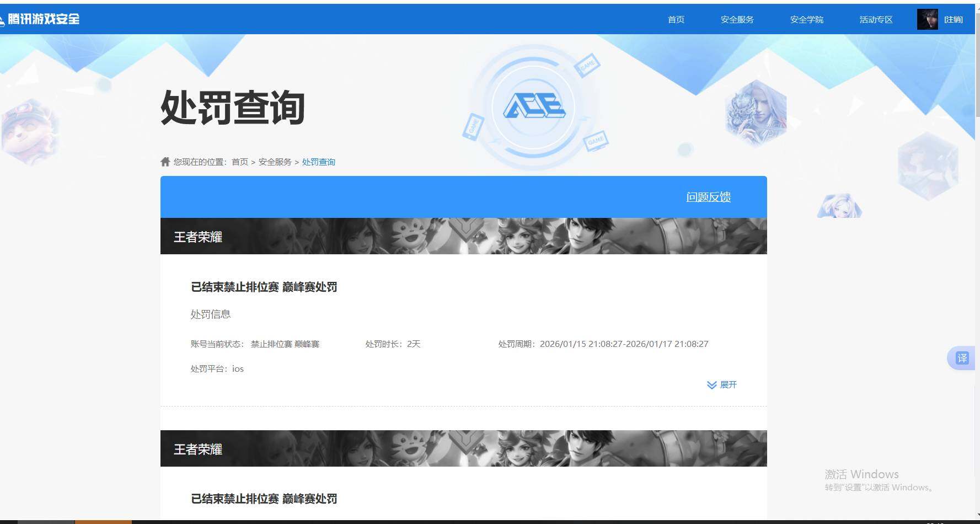Click the second 已结束禁止排位赛 巅峰赛处罚 title
This screenshot has width=980, height=524.
(x=264, y=499)
